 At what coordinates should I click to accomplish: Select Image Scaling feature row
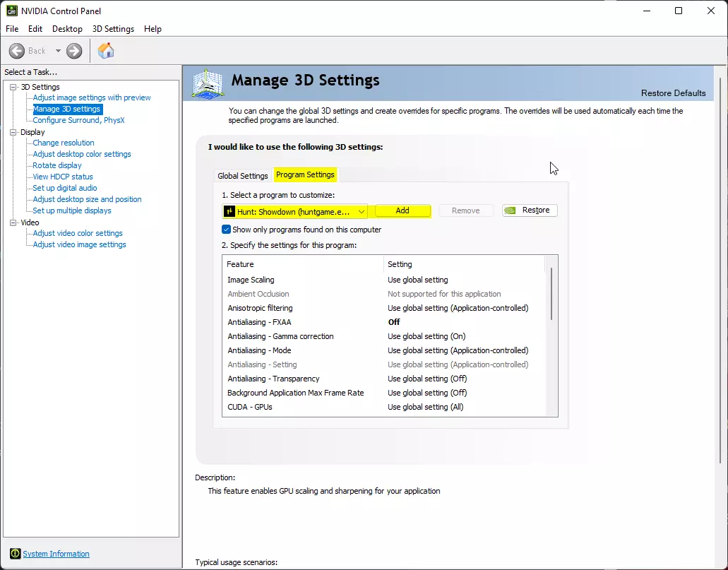[383, 280]
